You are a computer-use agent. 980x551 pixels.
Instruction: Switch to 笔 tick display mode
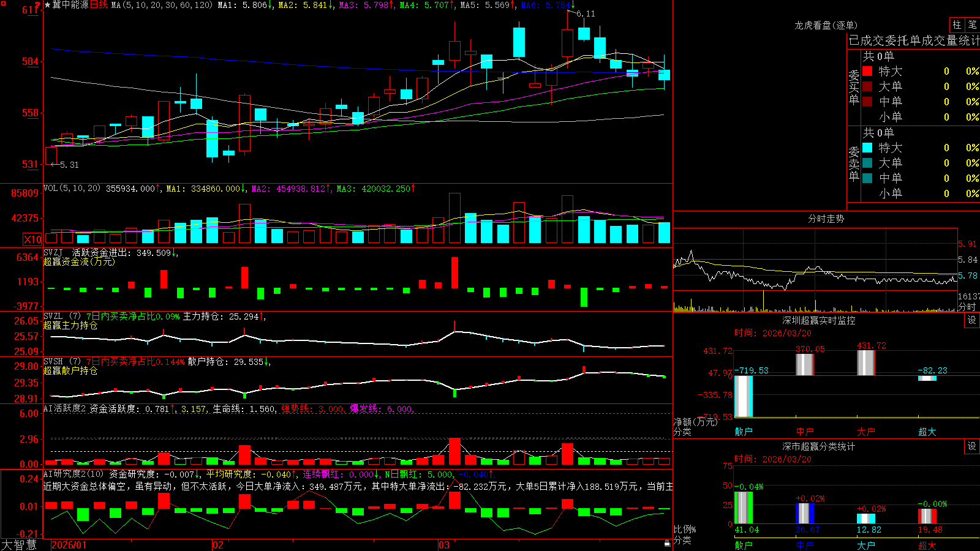972,24
